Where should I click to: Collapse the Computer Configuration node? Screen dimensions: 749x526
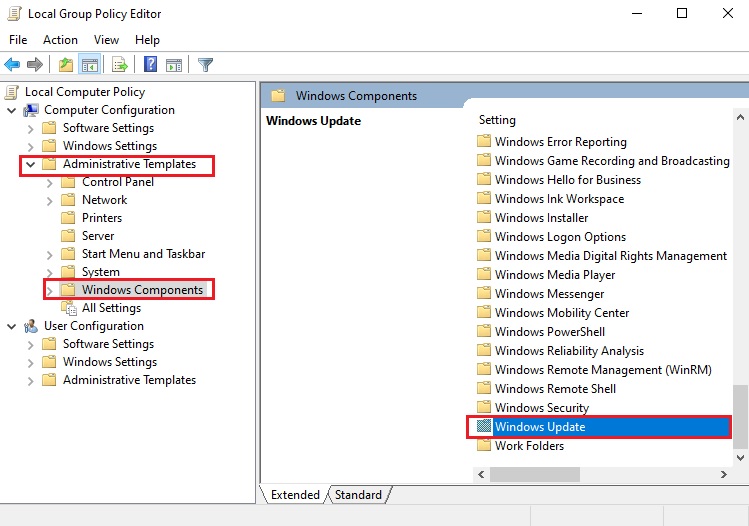click(12, 110)
